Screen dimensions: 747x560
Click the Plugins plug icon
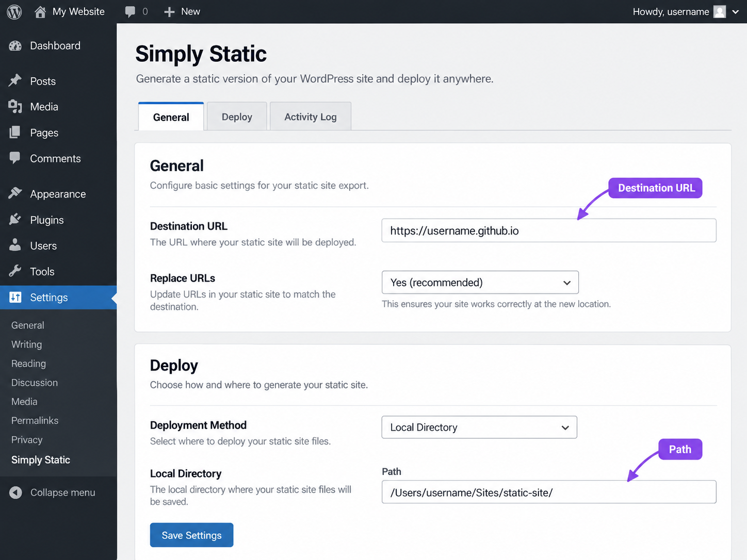tap(15, 219)
